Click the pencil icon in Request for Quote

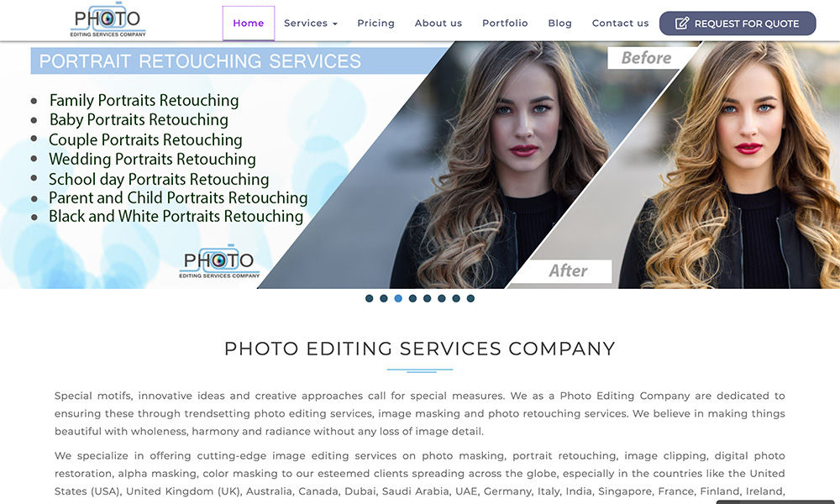[682, 24]
